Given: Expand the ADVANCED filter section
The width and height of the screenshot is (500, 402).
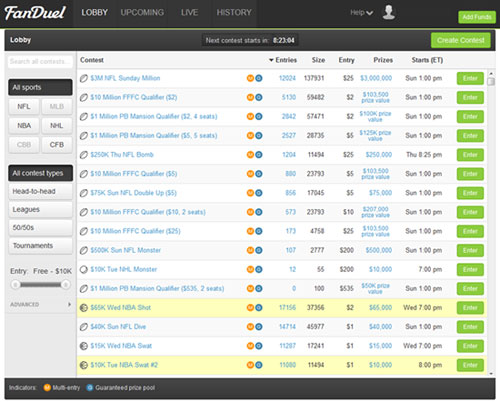Looking at the screenshot, I should click(x=40, y=304).
